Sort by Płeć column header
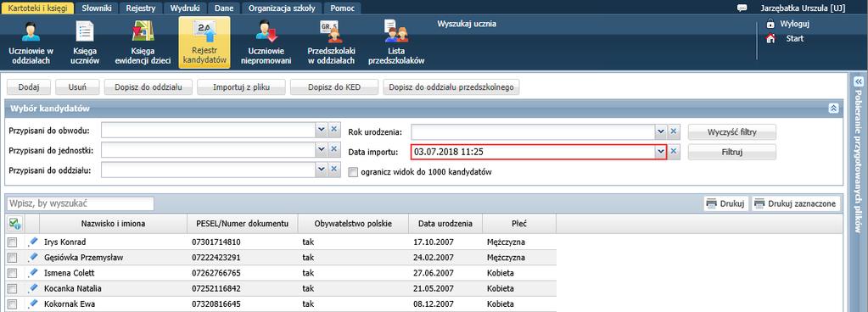 519,224
